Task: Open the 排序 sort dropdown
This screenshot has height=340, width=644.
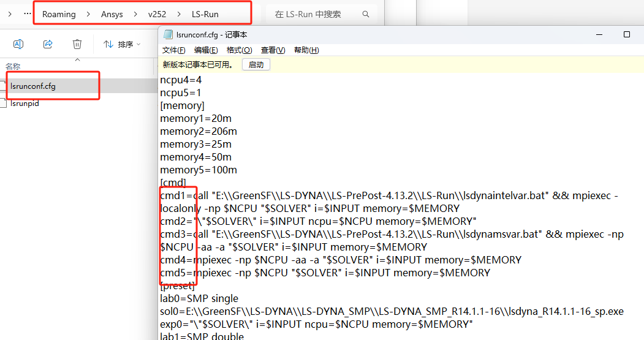Action: pyautogui.click(x=122, y=44)
